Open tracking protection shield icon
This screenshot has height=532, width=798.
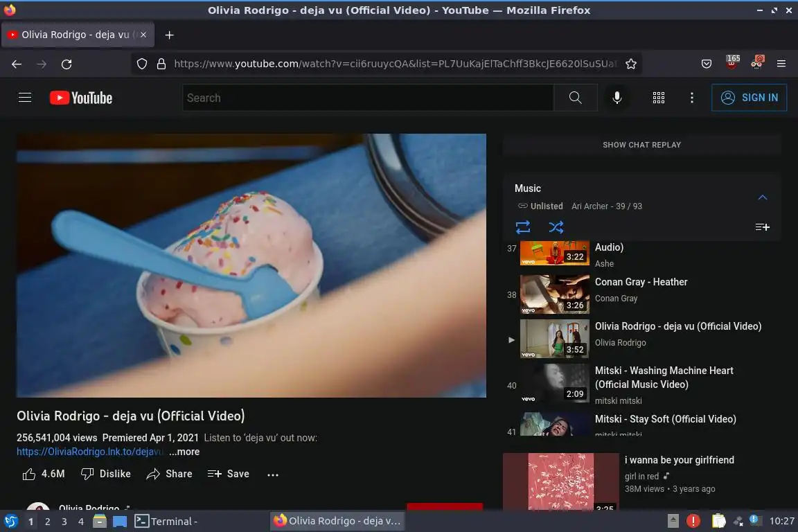coord(142,64)
